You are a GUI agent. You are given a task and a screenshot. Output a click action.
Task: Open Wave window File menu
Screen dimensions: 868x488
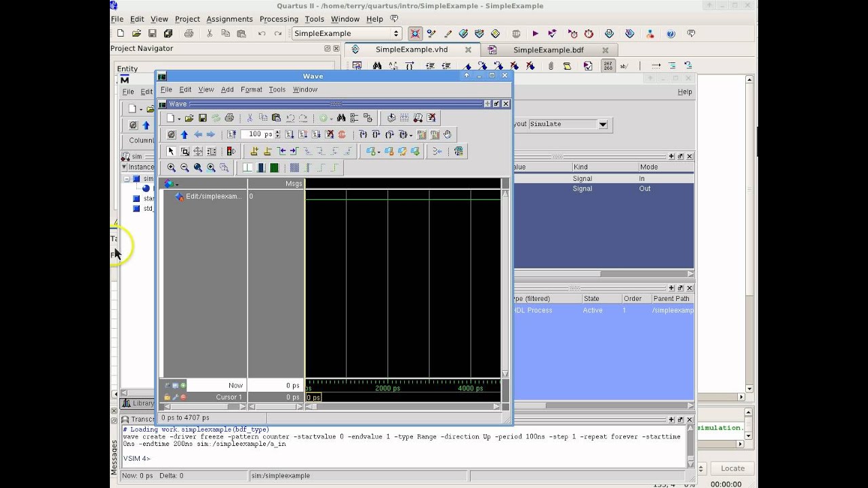coord(166,89)
